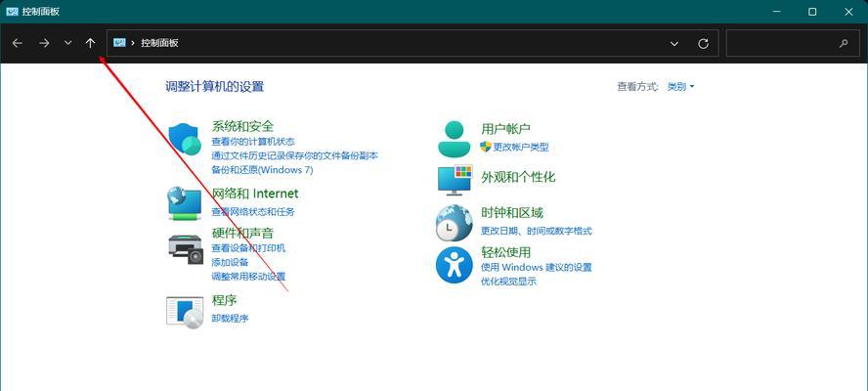Click the 网络和 Internet globe icon
Image resolution: width=868 pixels, height=391 pixels.
pos(185,202)
